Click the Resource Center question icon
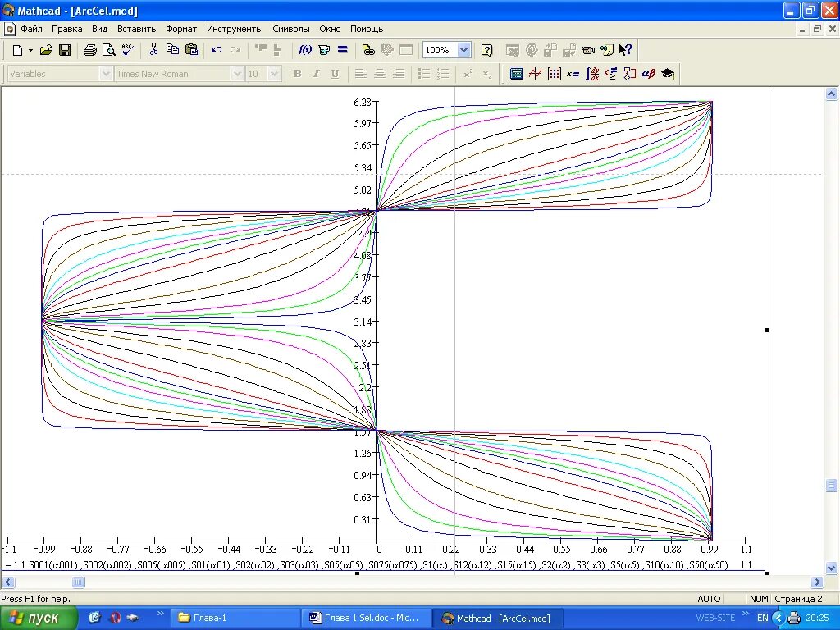 click(x=487, y=50)
